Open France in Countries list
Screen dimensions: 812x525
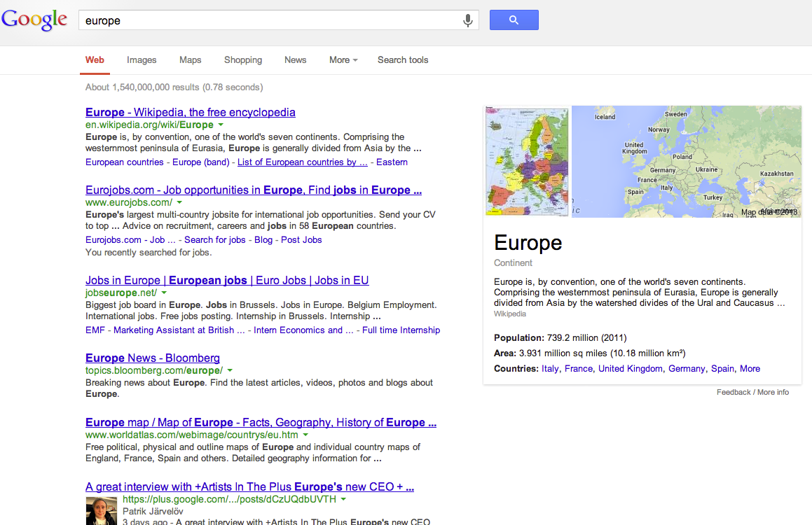pyautogui.click(x=579, y=369)
